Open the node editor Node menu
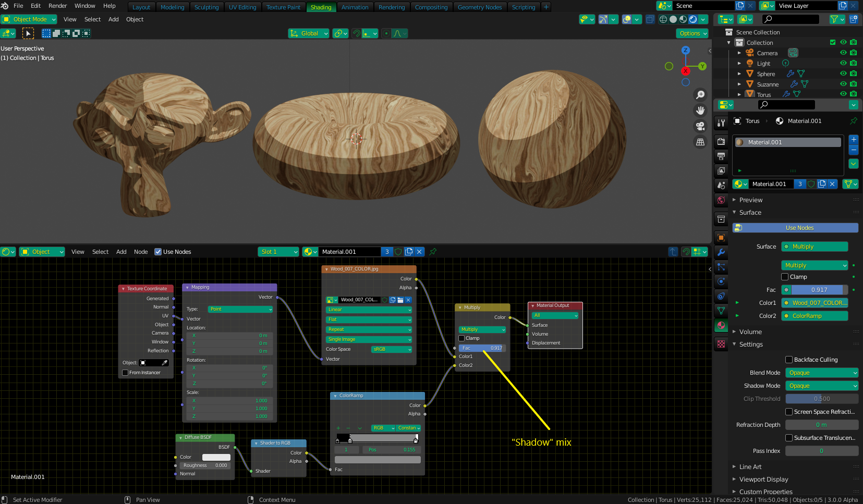Image resolution: width=863 pixels, height=504 pixels. click(x=141, y=252)
